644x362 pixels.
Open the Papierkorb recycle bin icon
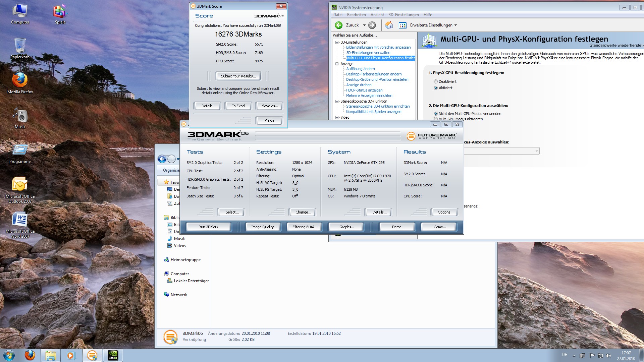tap(20, 46)
